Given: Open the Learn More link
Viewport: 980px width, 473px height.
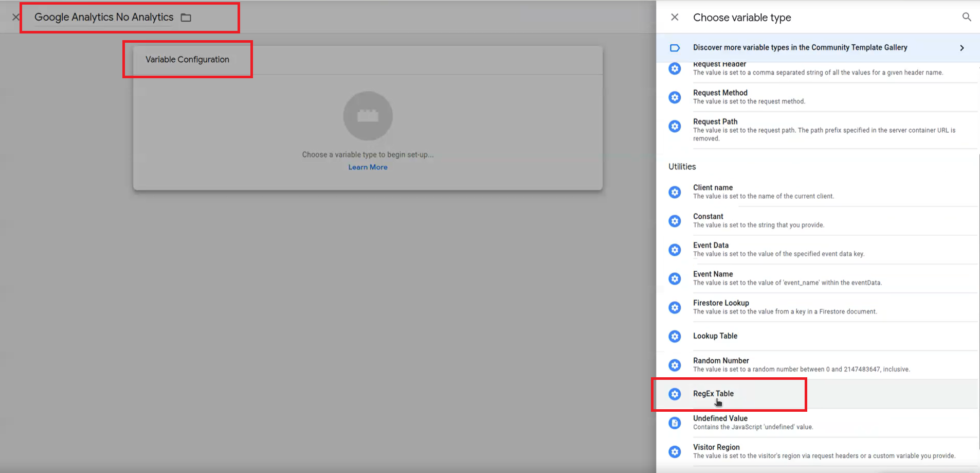Looking at the screenshot, I should point(368,167).
